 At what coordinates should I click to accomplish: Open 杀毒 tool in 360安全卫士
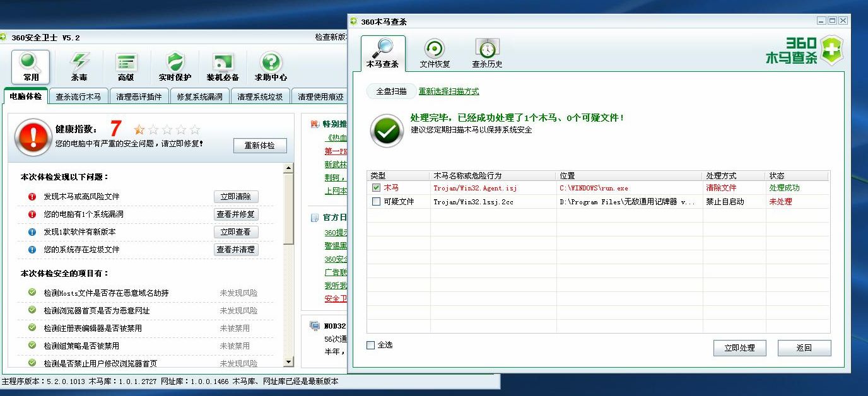[x=79, y=67]
